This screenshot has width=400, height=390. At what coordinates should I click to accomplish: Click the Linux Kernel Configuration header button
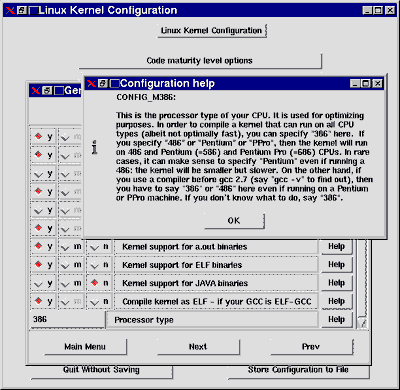tap(212, 30)
